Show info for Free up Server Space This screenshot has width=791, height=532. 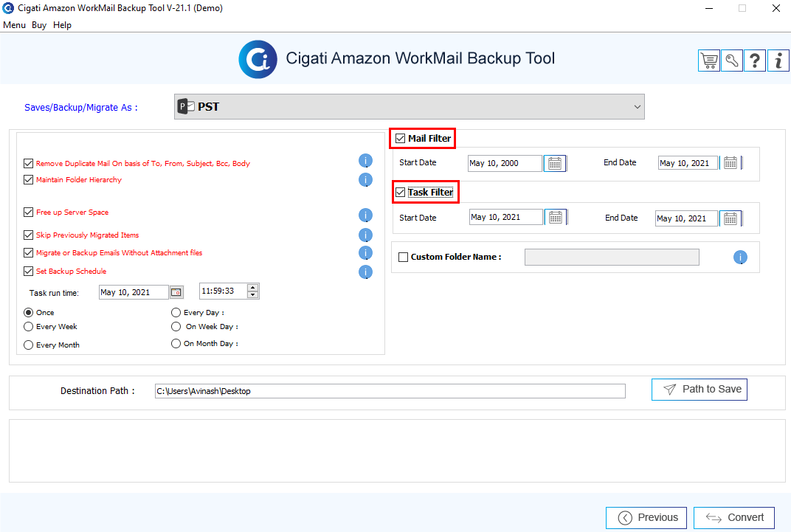365,215
